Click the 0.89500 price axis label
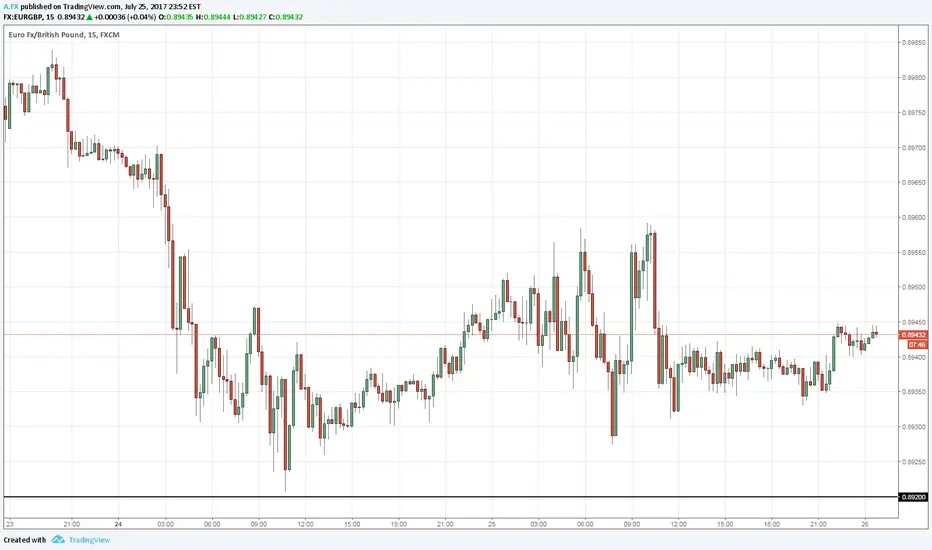This screenshot has width=932, height=550. point(914,287)
